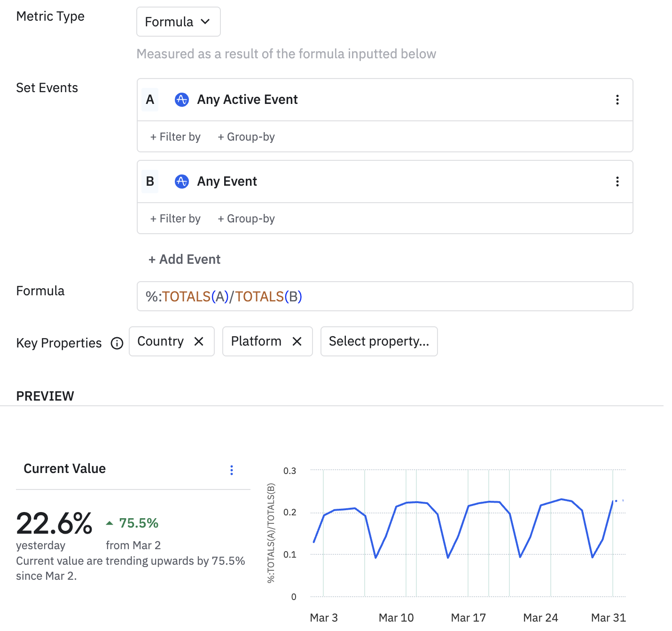Open more options for event B
This screenshot has height=631, width=672.
[x=617, y=181]
